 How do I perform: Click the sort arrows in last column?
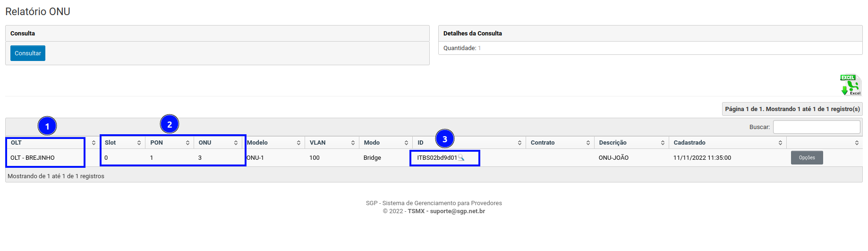pyautogui.click(x=857, y=143)
